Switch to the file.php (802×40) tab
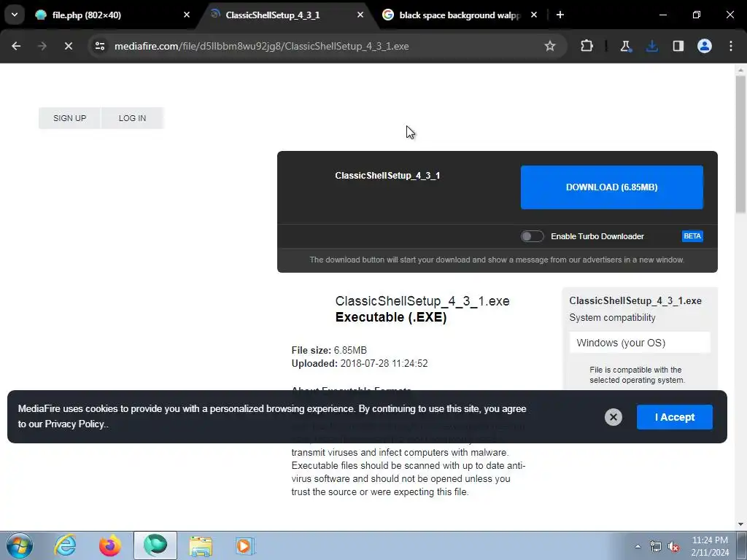This screenshot has height=560, width=747. [113, 15]
